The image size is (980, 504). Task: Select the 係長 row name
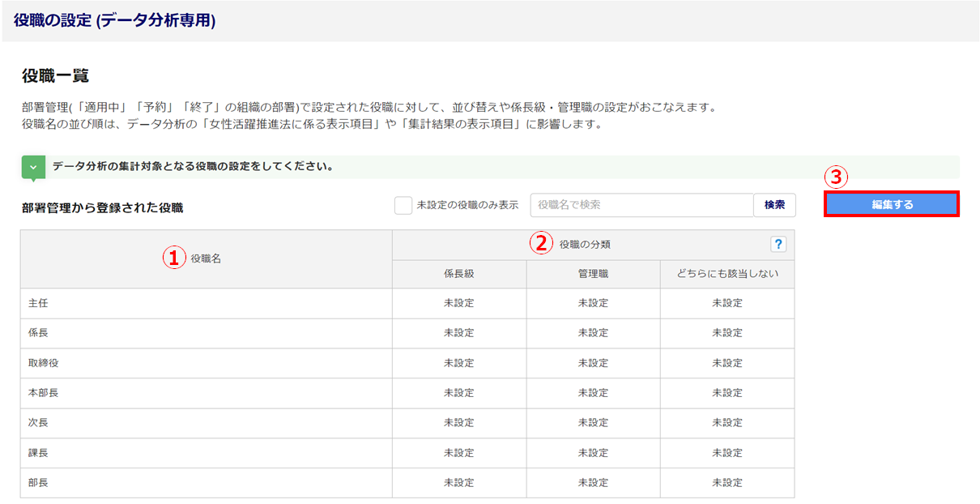pyautogui.click(x=39, y=333)
